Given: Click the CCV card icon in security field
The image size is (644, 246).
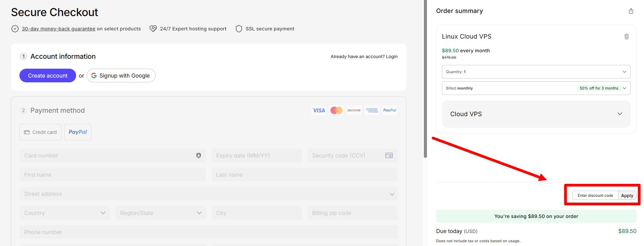Looking at the screenshot, I should click(x=389, y=155).
